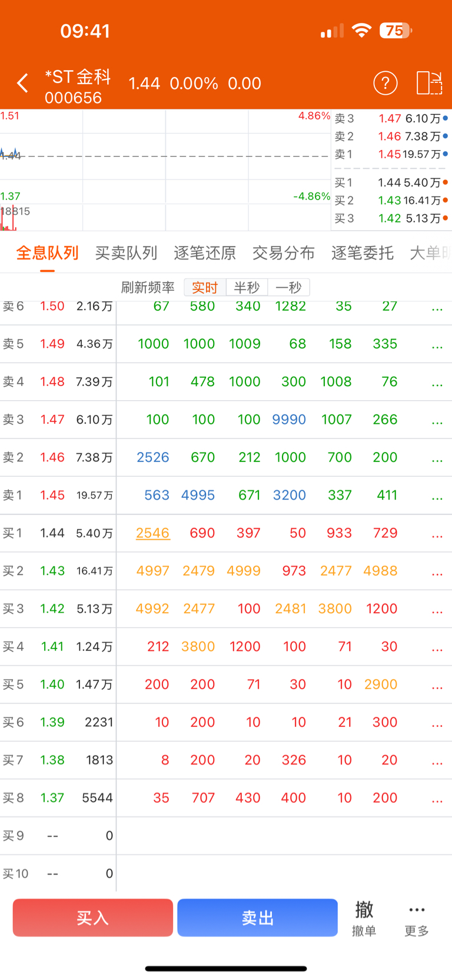Open the 更多 three-dots menu
The width and height of the screenshot is (452, 980).
(x=417, y=919)
